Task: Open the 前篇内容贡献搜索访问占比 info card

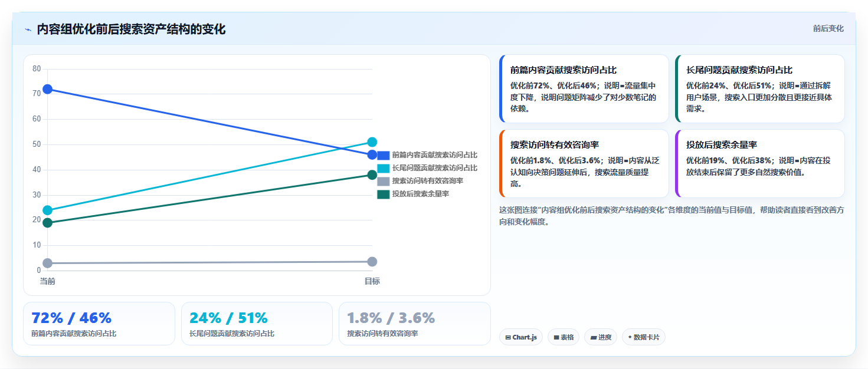Action: pos(584,89)
